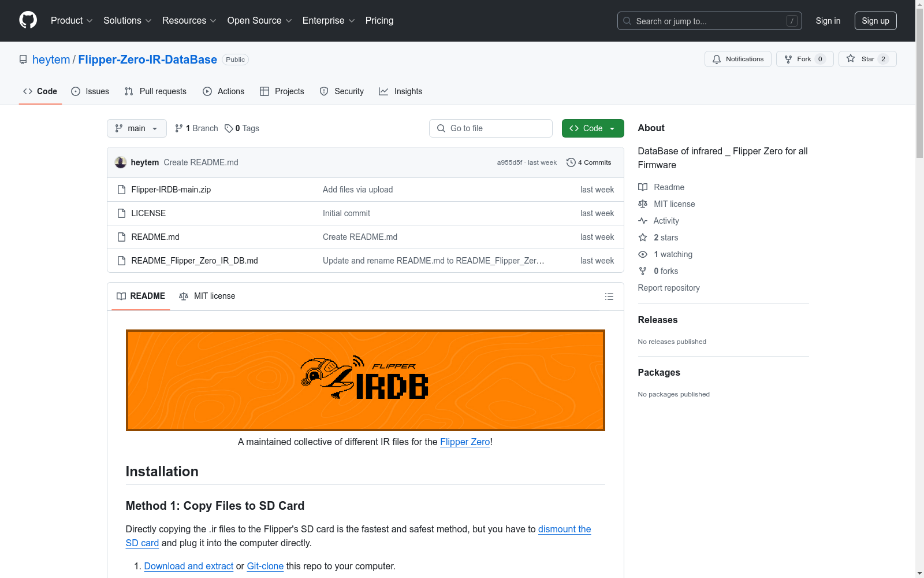Viewport: 924px width, 578px height.
Task: View the 4 Commits history
Action: pyautogui.click(x=588, y=162)
